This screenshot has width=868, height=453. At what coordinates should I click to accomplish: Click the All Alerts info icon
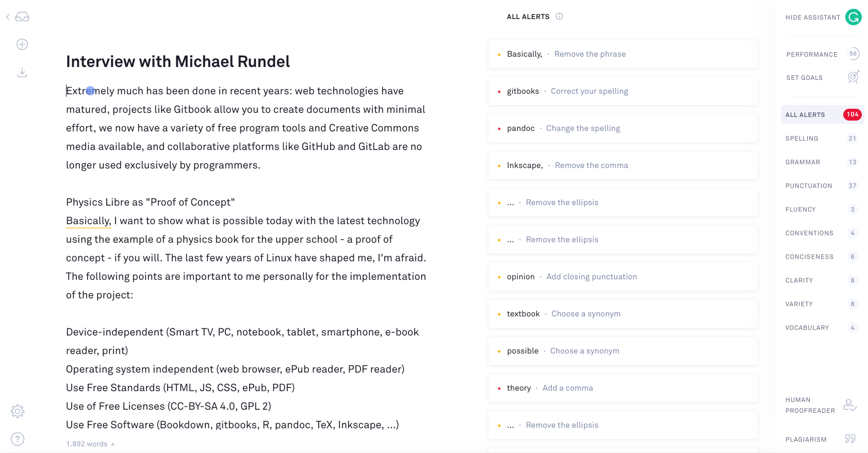tap(559, 16)
